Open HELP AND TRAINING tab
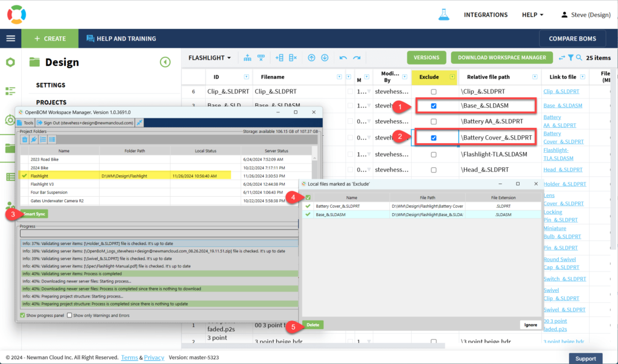The image size is (618, 364). [x=121, y=39]
